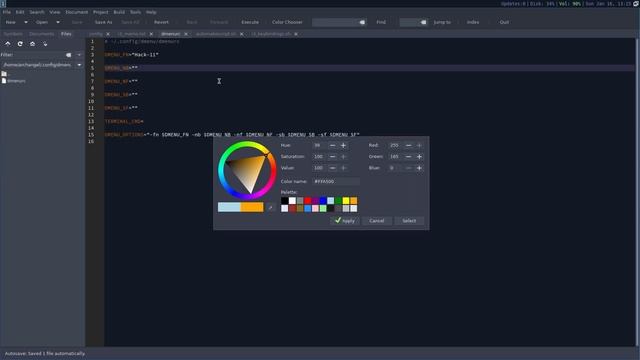Set file browser path from current document
The width and height of the screenshot is (640, 360).
[x=45, y=44]
